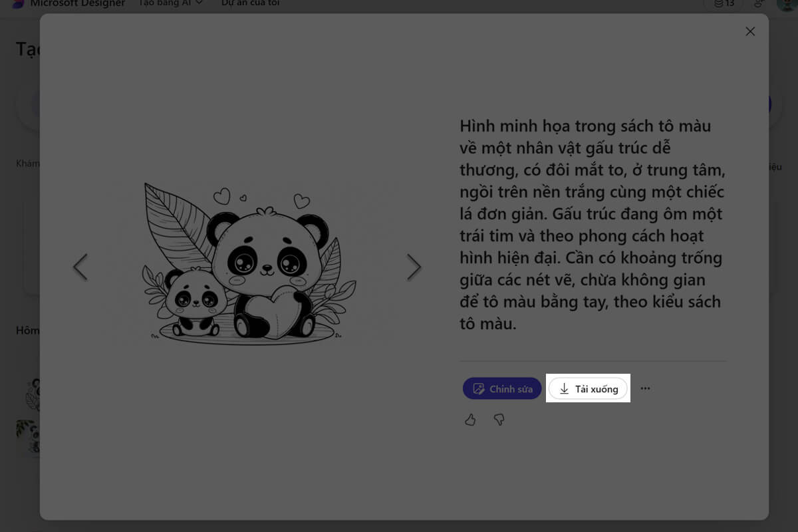This screenshot has width=798, height=532.
Task: Expand the "Tạo bằng AI" dropdown
Action: coord(170,4)
